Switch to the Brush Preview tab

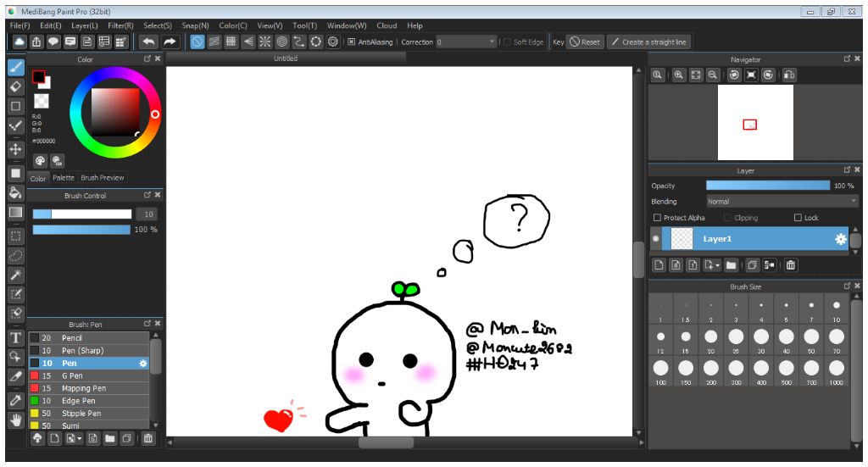click(103, 178)
